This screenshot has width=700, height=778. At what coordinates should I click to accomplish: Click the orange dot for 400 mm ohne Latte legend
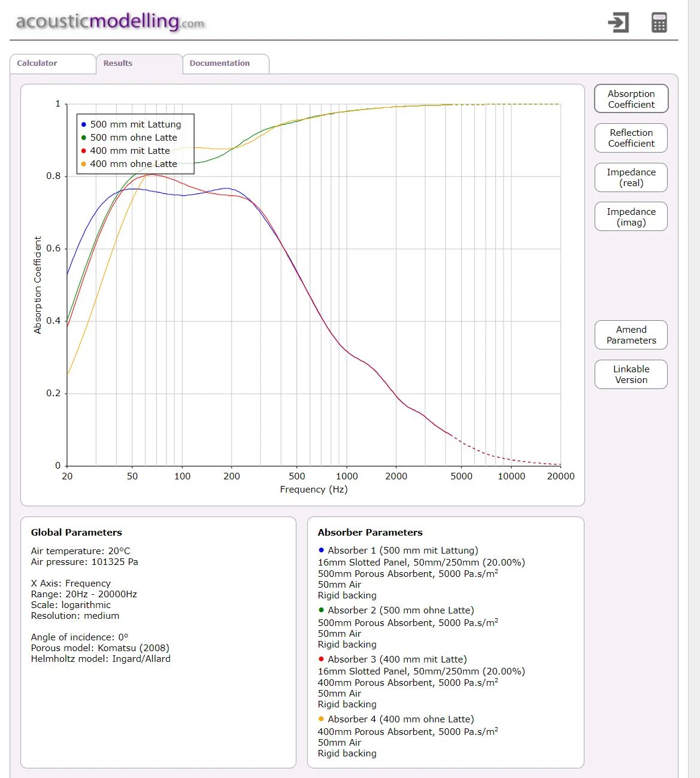[x=84, y=164]
